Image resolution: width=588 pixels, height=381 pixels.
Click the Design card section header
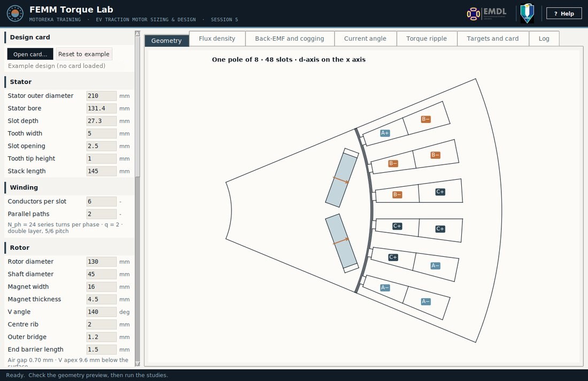click(69, 37)
